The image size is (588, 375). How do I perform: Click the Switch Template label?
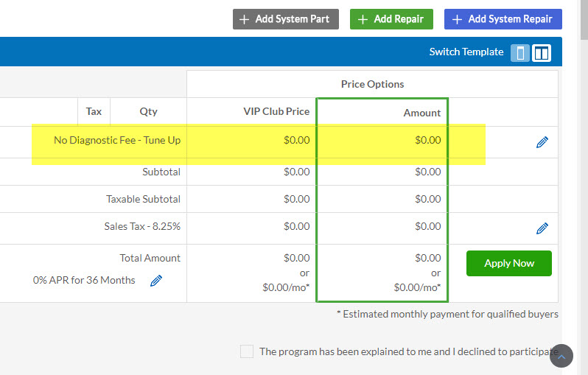(x=466, y=52)
